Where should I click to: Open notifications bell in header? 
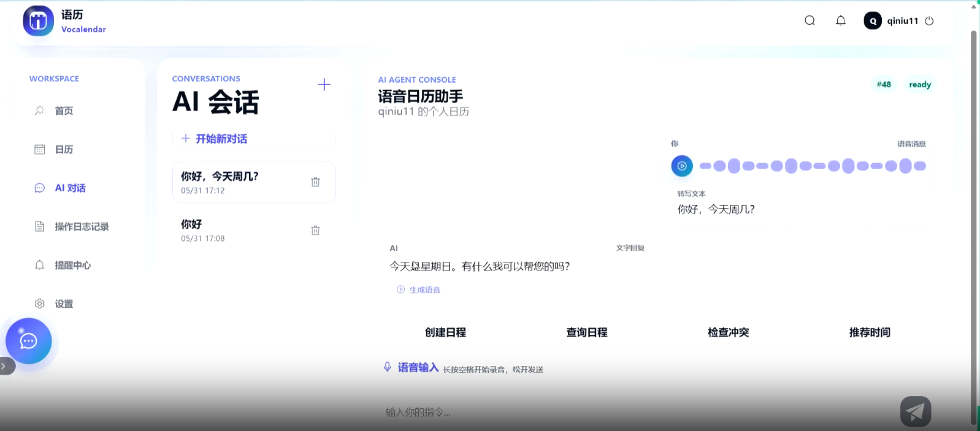(841, 20)
